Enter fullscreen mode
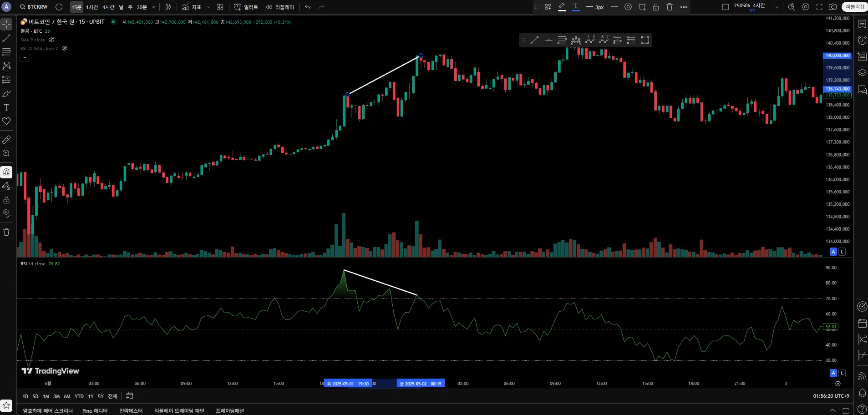The image size is (868, 415). click(819, 7)
